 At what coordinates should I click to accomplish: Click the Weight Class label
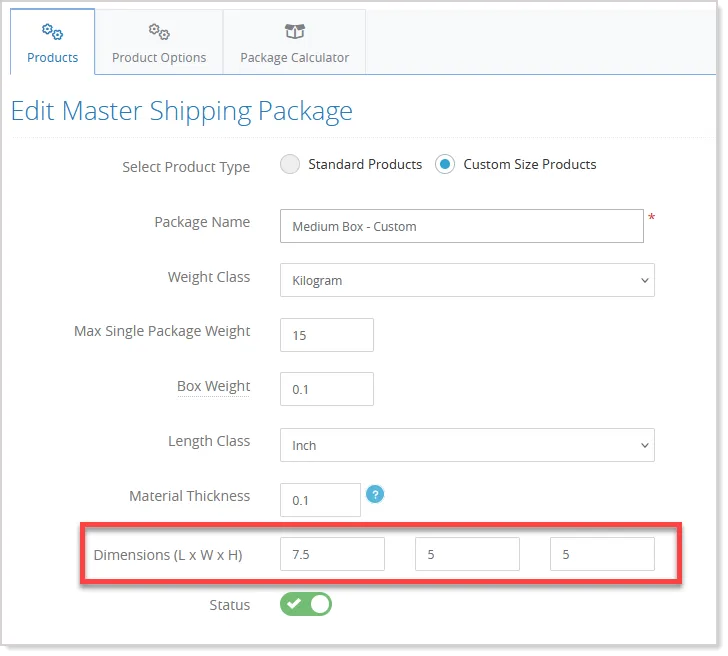coord(209,277)
